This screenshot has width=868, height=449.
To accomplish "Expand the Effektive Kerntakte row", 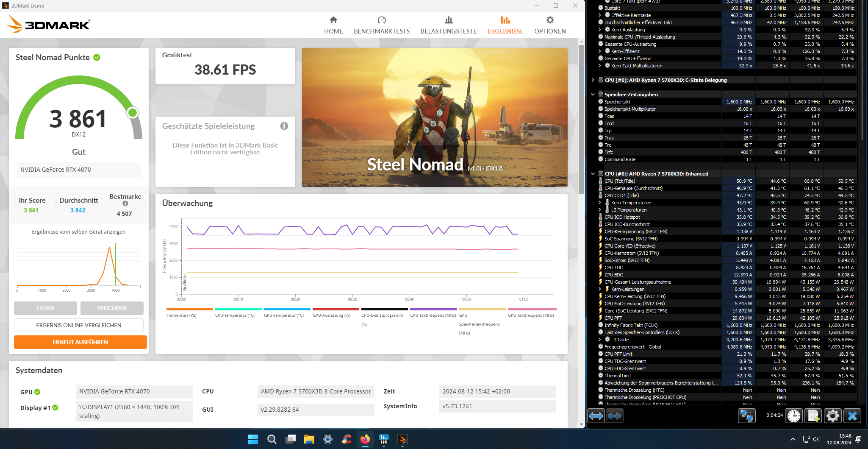I will [x=599, y=15].
